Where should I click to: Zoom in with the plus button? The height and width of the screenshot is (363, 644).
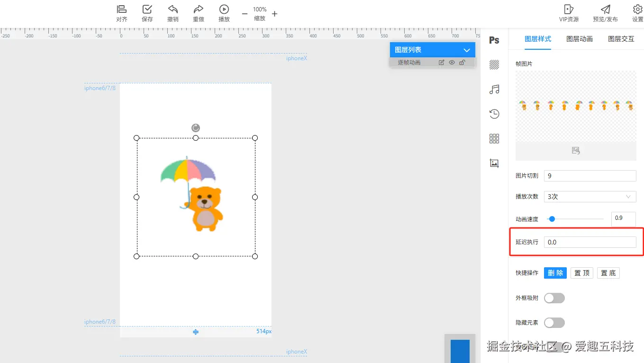274,14
